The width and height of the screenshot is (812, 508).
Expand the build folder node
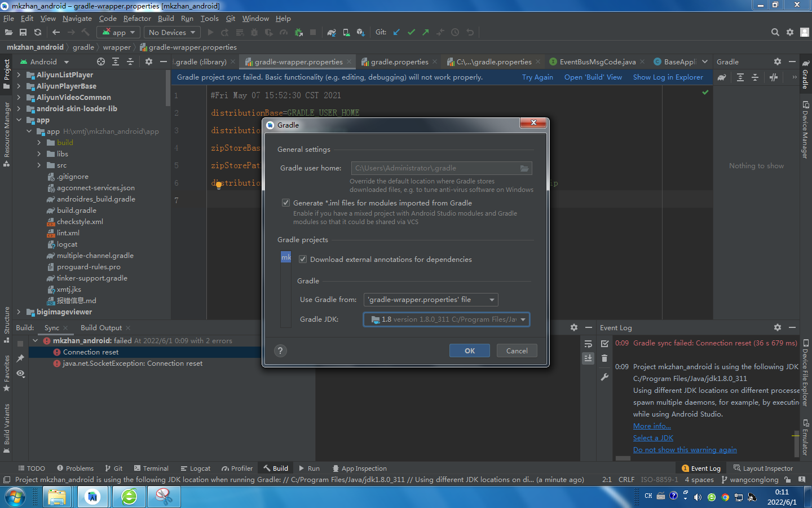coord(39,142)
